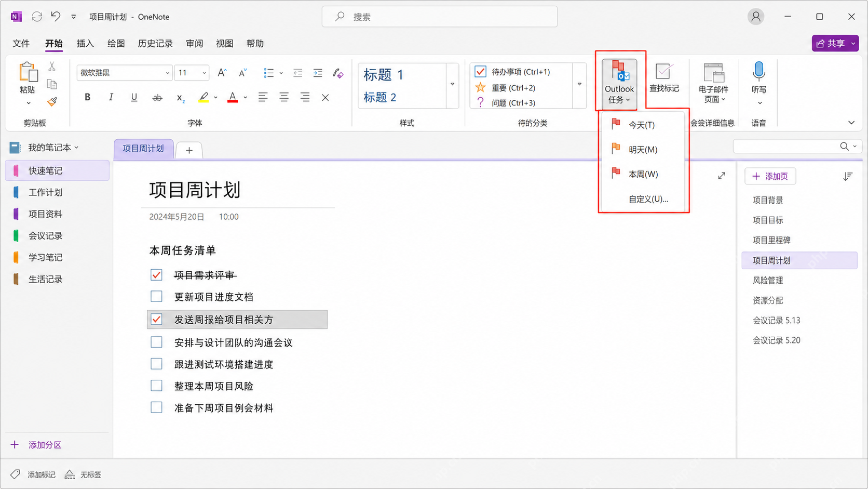868x489 pixels.
Task: Clear all formatting eraser icon
Action: click(x=338, y=73)
